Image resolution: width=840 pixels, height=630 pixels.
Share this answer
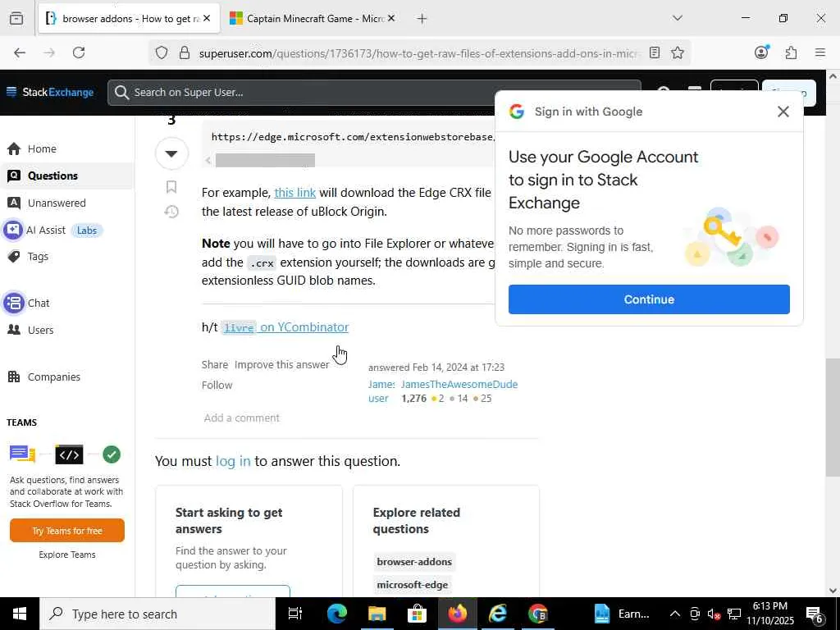215,365
